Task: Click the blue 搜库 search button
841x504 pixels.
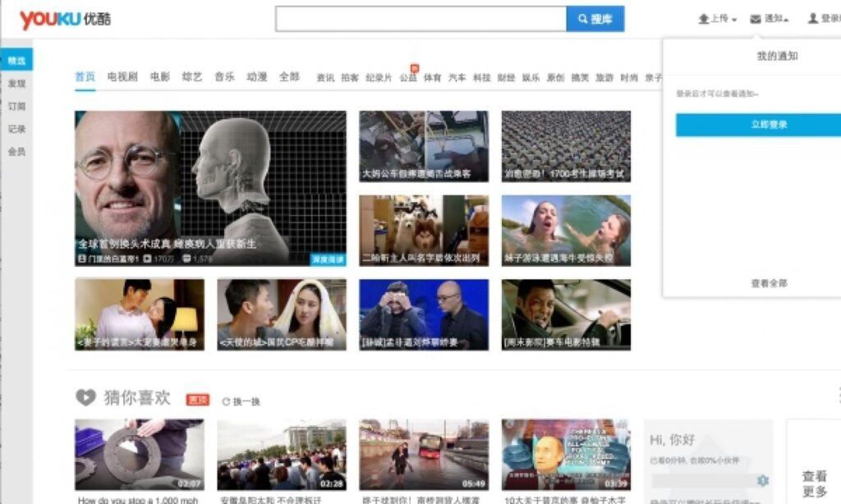Action: (x=595, y=20)
